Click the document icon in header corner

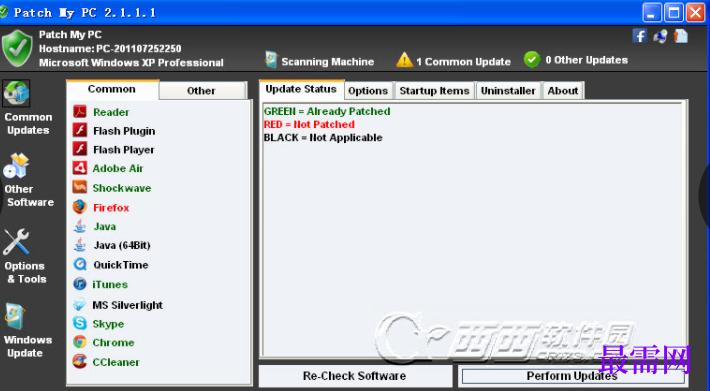pyautogui.click(x=681, y=36)
